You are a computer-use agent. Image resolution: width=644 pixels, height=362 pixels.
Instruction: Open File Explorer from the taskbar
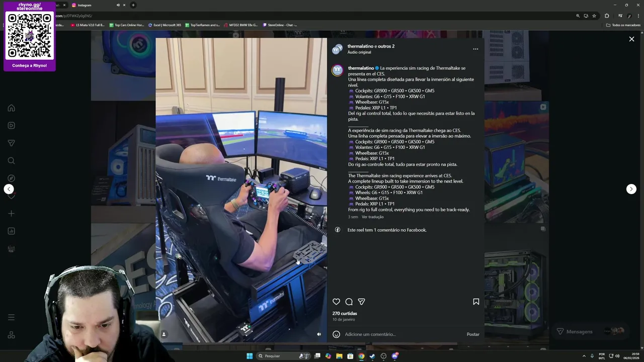click(339, 356)
